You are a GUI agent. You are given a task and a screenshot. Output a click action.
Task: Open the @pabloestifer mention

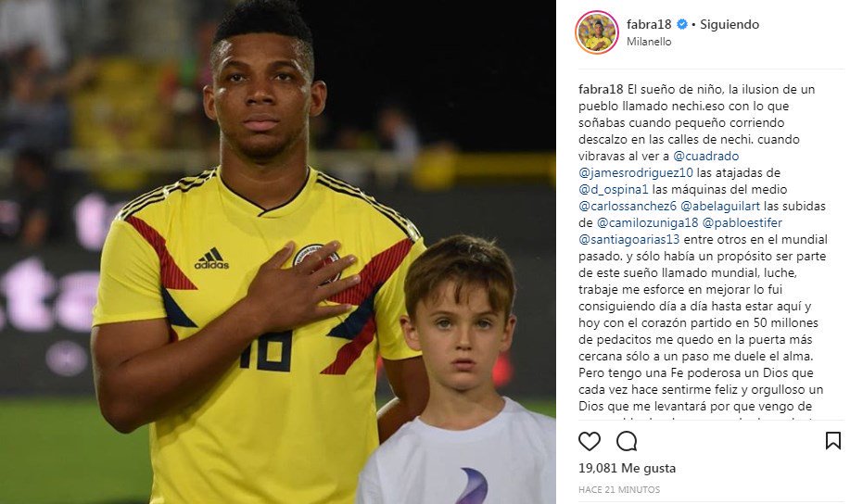742,222
